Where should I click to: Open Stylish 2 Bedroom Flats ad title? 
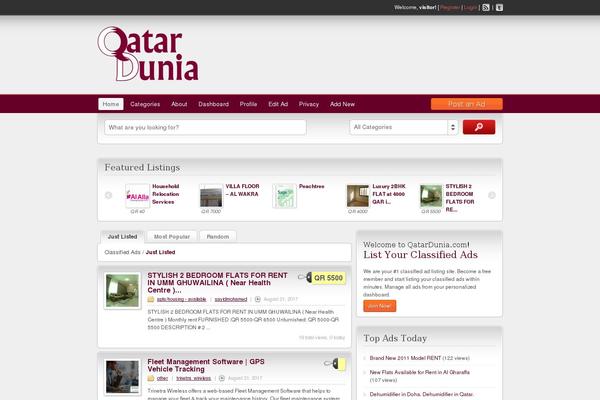coord(217,282)
